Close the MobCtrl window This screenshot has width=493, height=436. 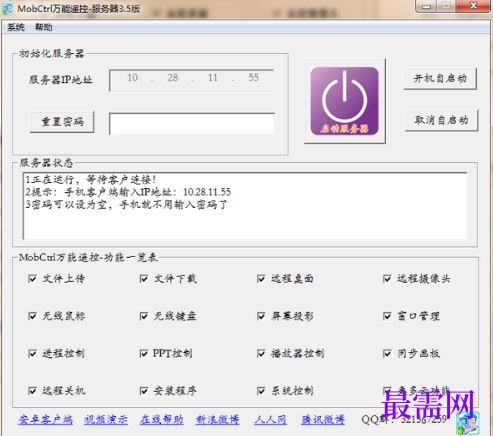tap(473, 6)
